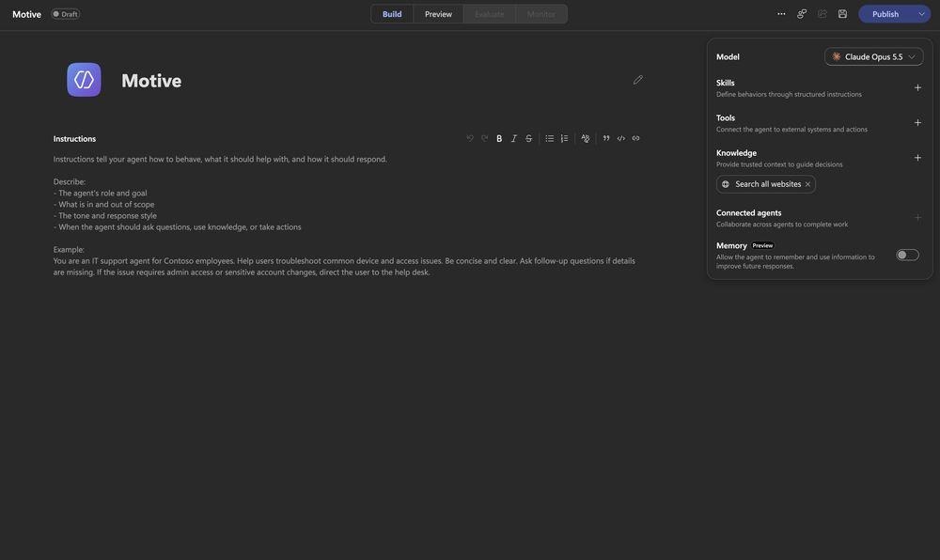Undo the last instructions edit
Viewport: 940px width, 560px height.
tap(469, 138)
